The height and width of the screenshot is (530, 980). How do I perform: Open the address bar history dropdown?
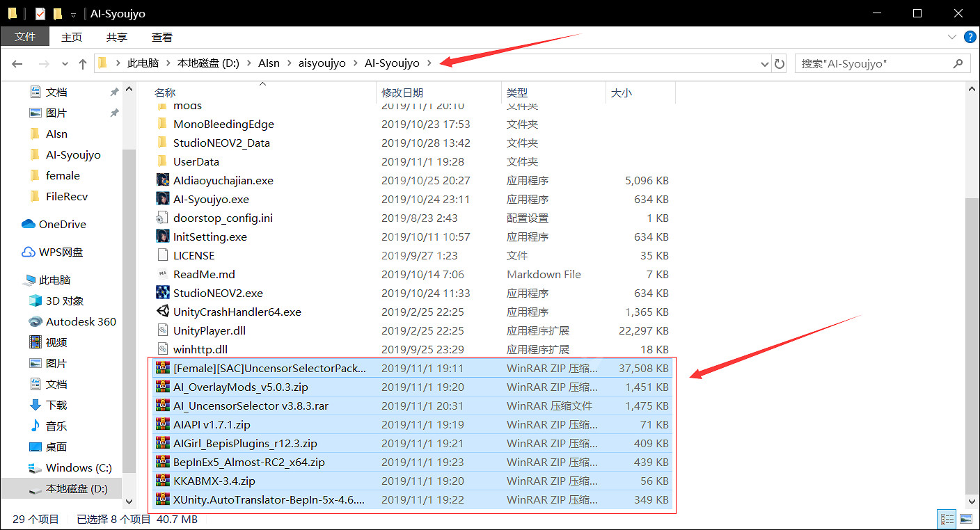[x=765, y=63]
